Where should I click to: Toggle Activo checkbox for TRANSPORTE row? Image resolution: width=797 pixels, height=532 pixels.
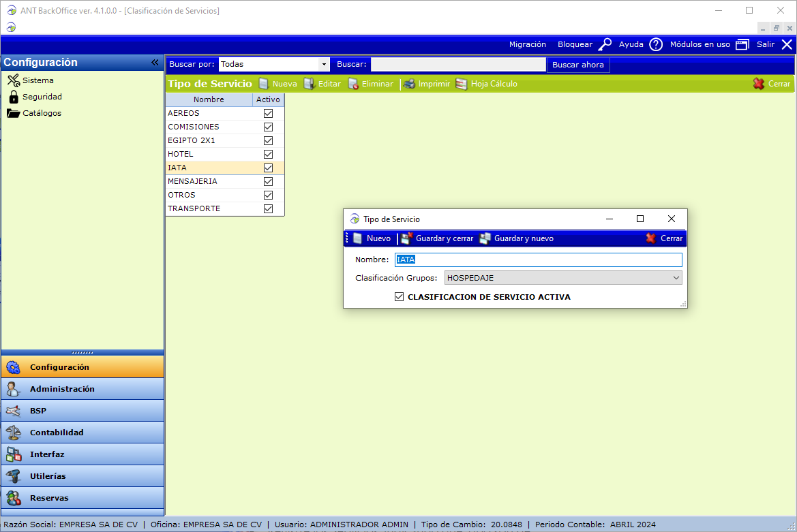click(268, 208)
